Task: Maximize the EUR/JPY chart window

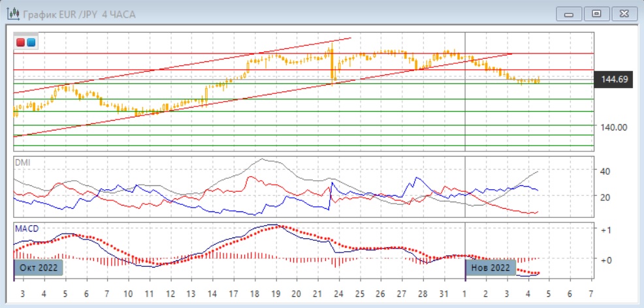Action: [596, 13]
